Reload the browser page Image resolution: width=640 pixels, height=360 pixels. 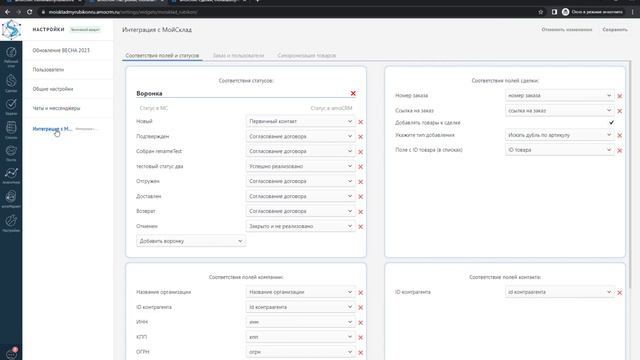coord(29,12)
